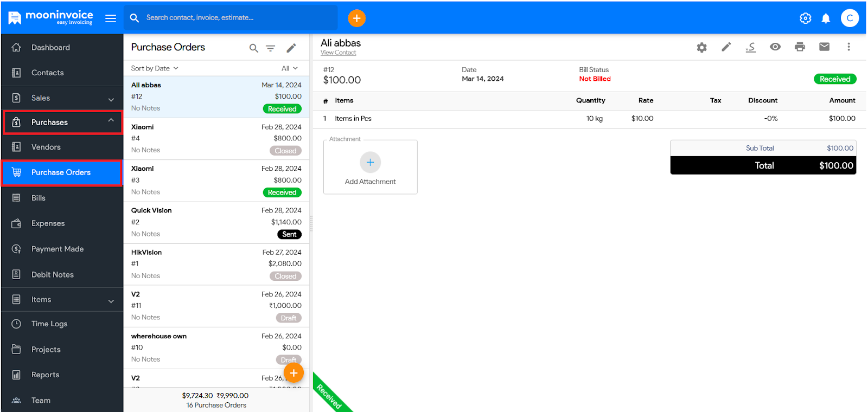Image resolution: width=868 pixels, height=412 pixels.
Task: Collapse the Purchases sidebar section
Action: 62,122
